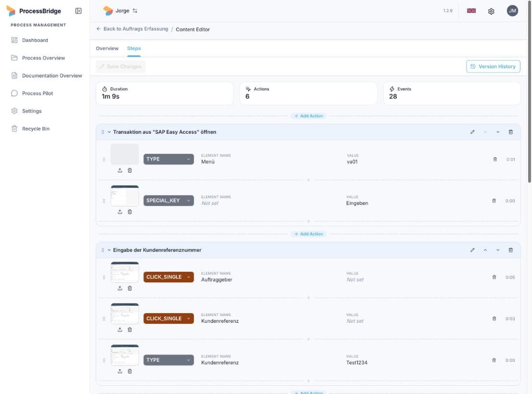Open the Eingeben action screenshot thumbnail
Screen dimensions: 532x394
(125, 196)
